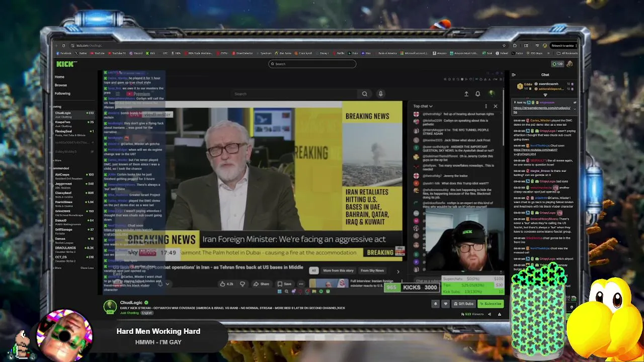Select More from this story chip

coord(338,270)
